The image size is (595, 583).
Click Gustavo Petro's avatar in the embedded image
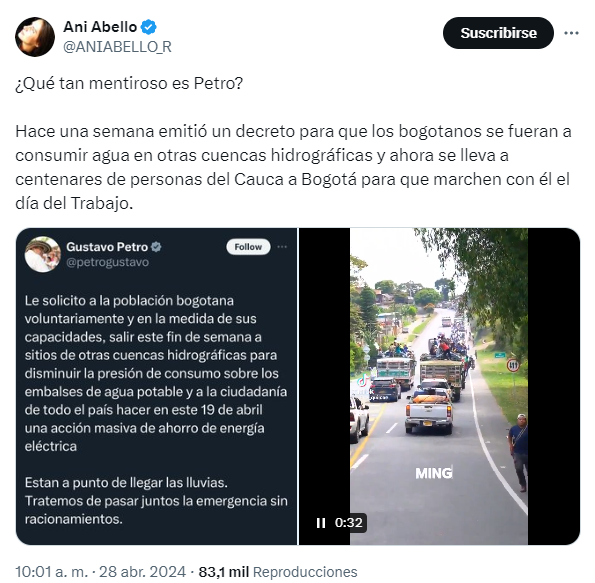[x=42, y=254]
